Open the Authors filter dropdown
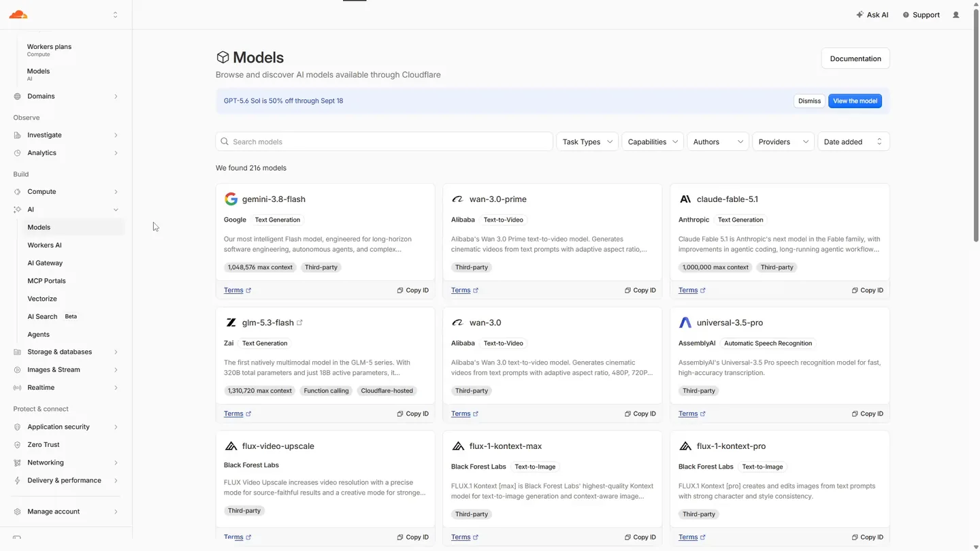 [718, 141]
